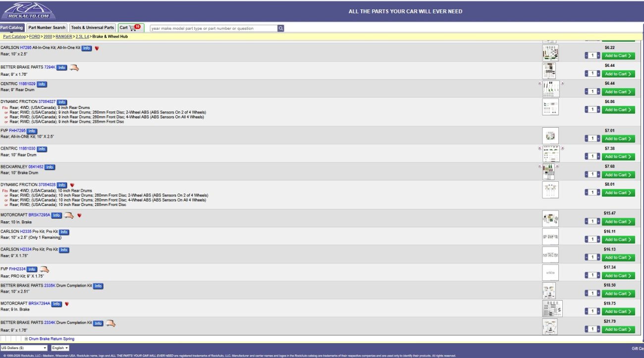Viewport: 644px width, 358px height.
Task: Open Info for Carlson H2335 Pro Kit
Action: [64, 232]
